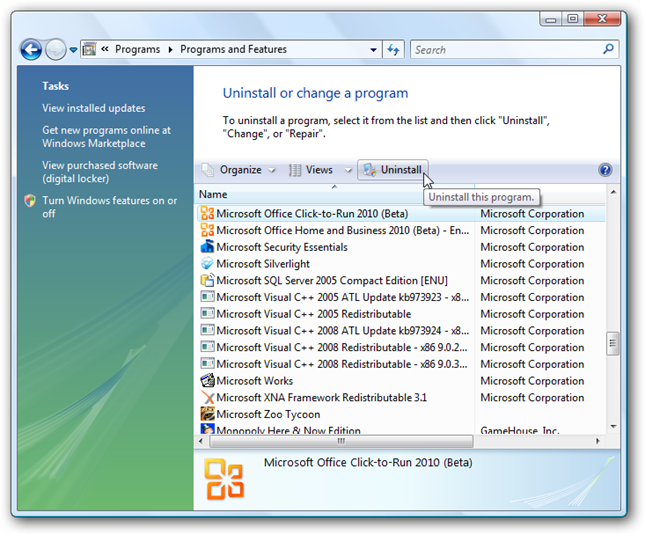Focus the Search input field
This screenshot has width=645, height=535.
(x=507, y=50)
